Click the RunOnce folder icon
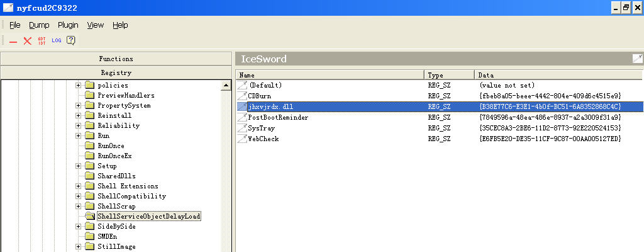Image resolution: width=644 pixels, height=252 pixels. click(89, 146)
